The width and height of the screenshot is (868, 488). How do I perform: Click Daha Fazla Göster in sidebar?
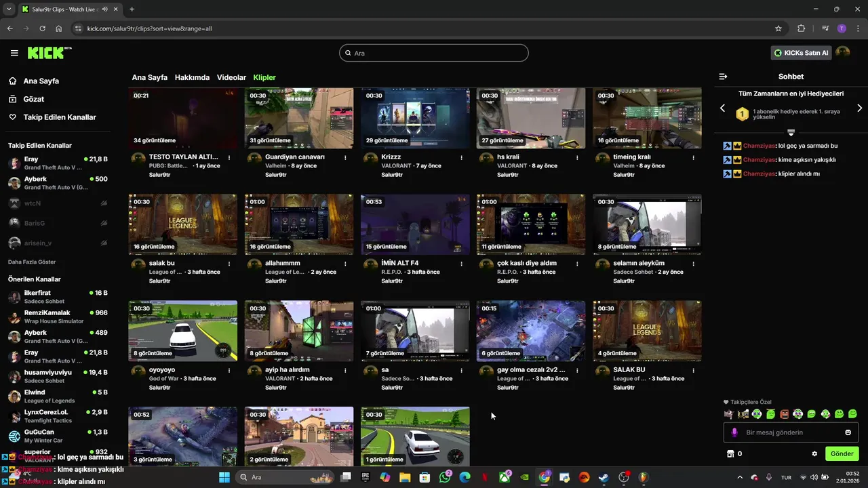[32, 262]
